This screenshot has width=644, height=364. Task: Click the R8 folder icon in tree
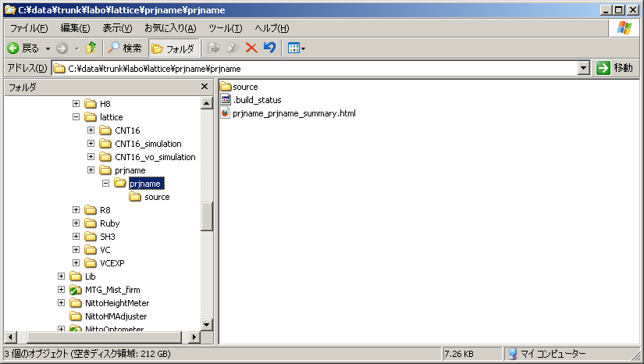pyautogui.click(x=91, y=210)
